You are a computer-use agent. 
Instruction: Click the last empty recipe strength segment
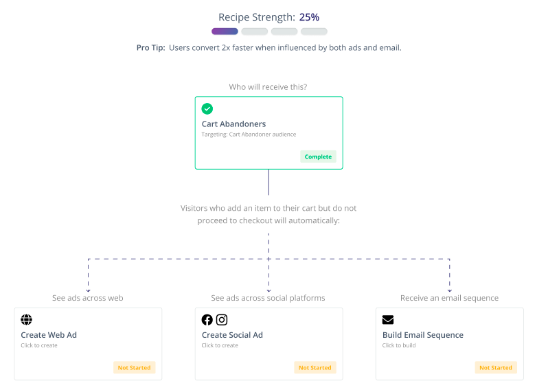[314, 32]
